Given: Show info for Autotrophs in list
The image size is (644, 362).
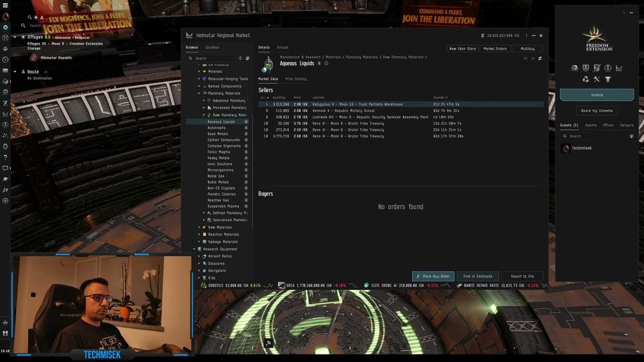Looking at the screenshot, I should click(246, 128).
